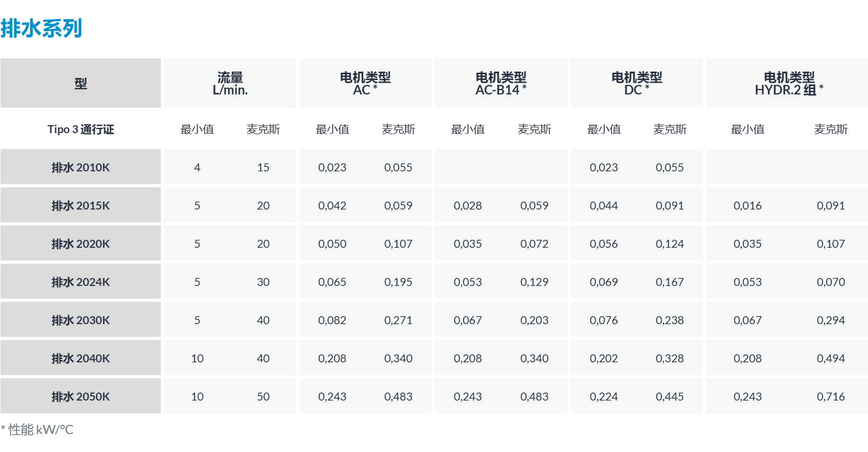Select the 排水 2015K row label

click(x=81, y=205)
